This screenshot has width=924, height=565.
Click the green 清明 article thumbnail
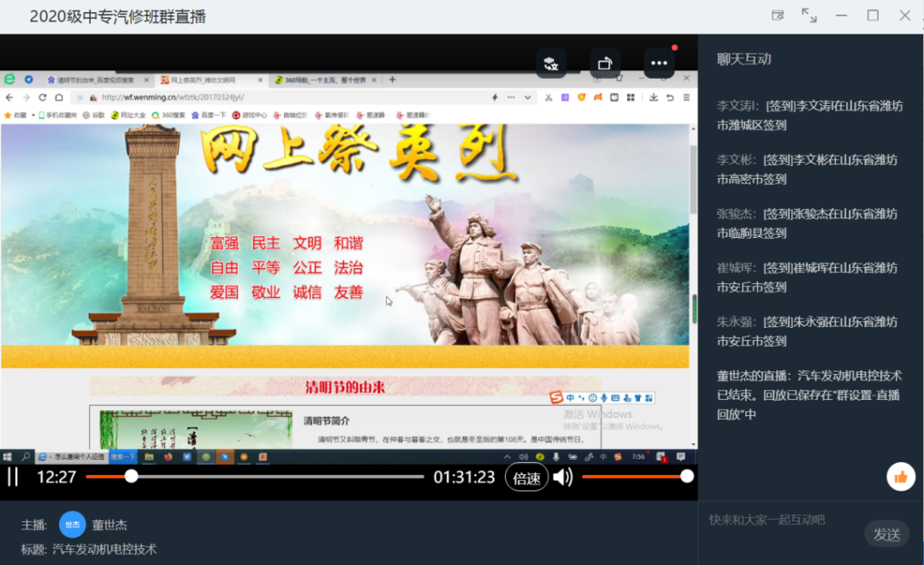tap(196, 430)
